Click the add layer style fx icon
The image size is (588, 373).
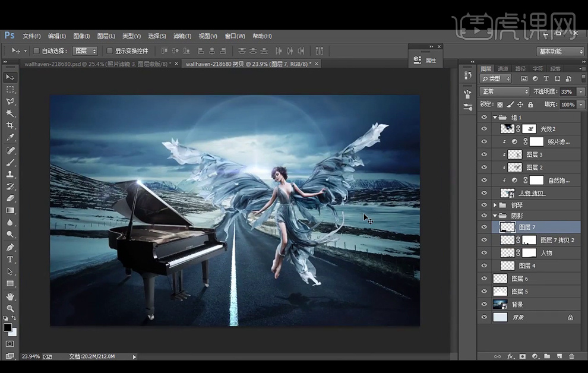click(x=510, y=356)
